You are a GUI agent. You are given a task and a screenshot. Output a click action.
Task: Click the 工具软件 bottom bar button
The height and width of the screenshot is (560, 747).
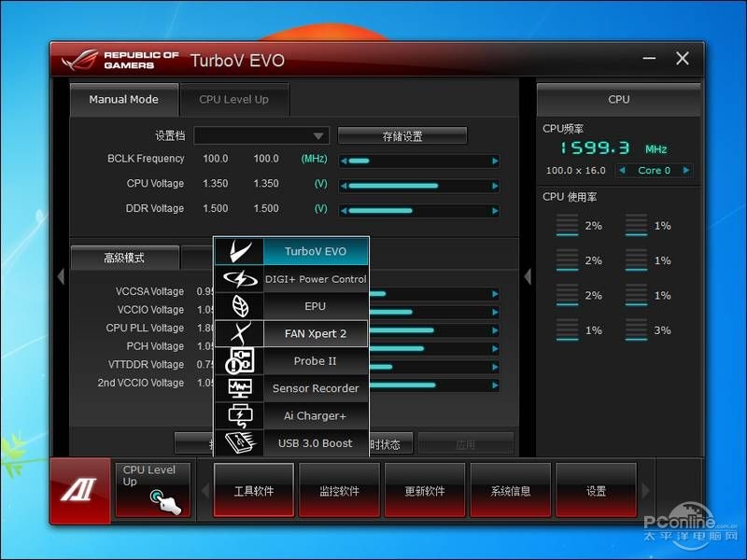pos(254,490)
